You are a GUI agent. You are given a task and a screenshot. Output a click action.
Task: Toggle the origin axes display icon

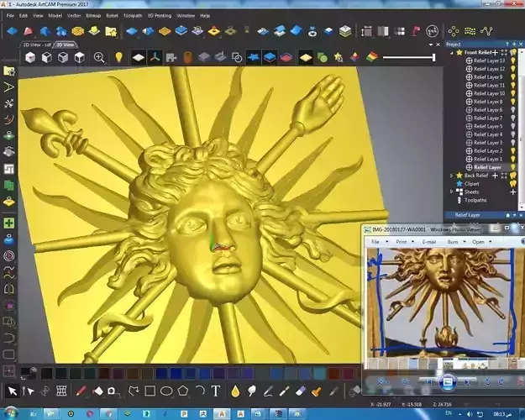(155, 58)
